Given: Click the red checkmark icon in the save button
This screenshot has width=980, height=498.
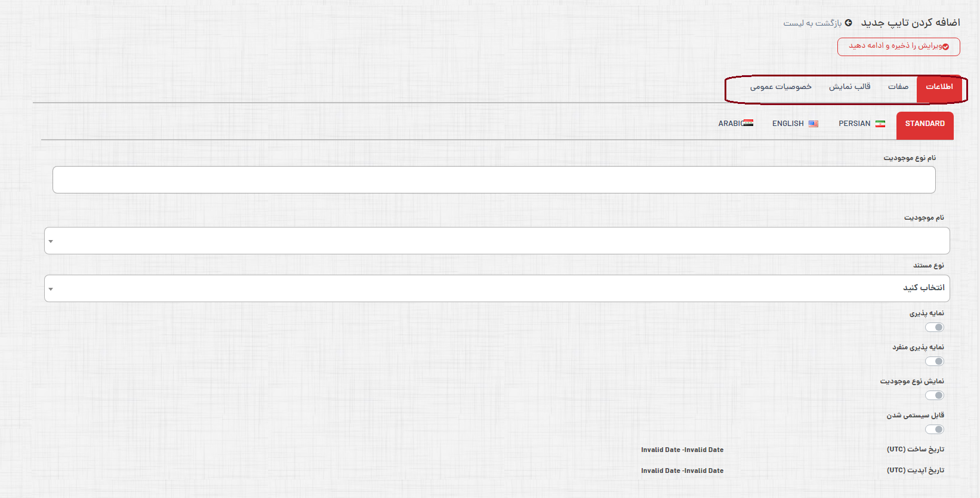Looking at the screenshot, I should coord(945,47).
